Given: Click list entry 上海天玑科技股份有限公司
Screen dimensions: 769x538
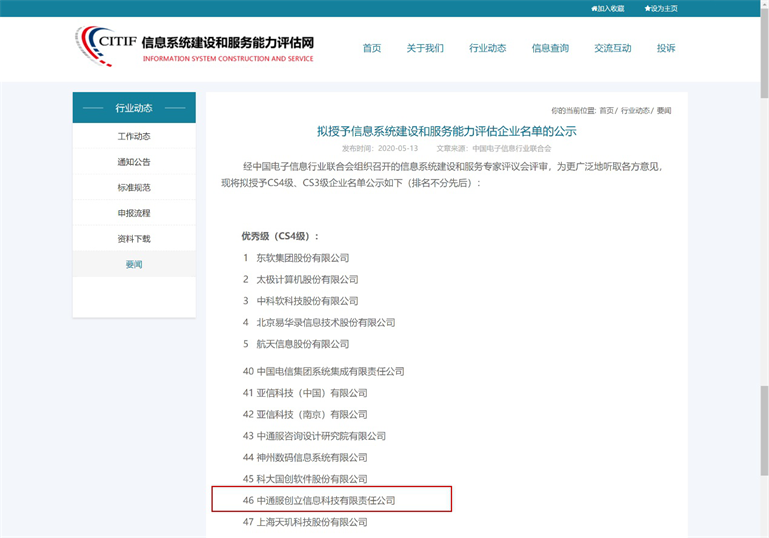Looking at the screenshot, I should tap(312, 522).
